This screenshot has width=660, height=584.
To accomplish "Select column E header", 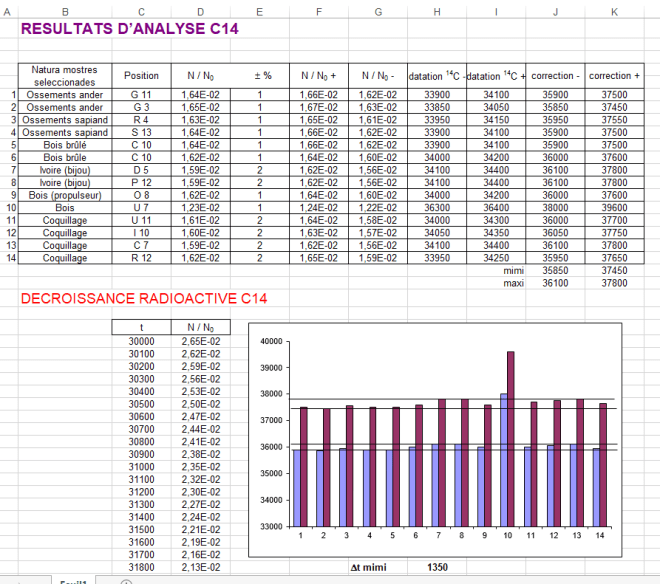I will tap(260, 12).
